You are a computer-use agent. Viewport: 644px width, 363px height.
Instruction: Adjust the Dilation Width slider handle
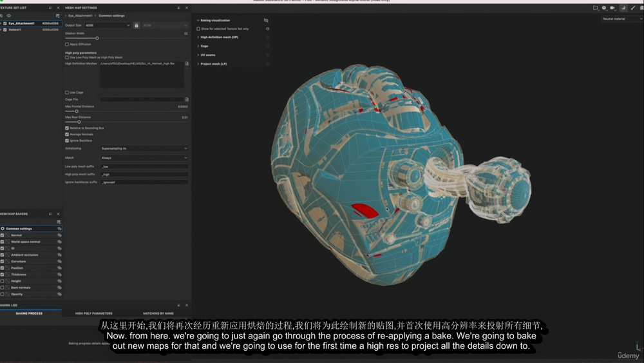click(x=97, y=38)
